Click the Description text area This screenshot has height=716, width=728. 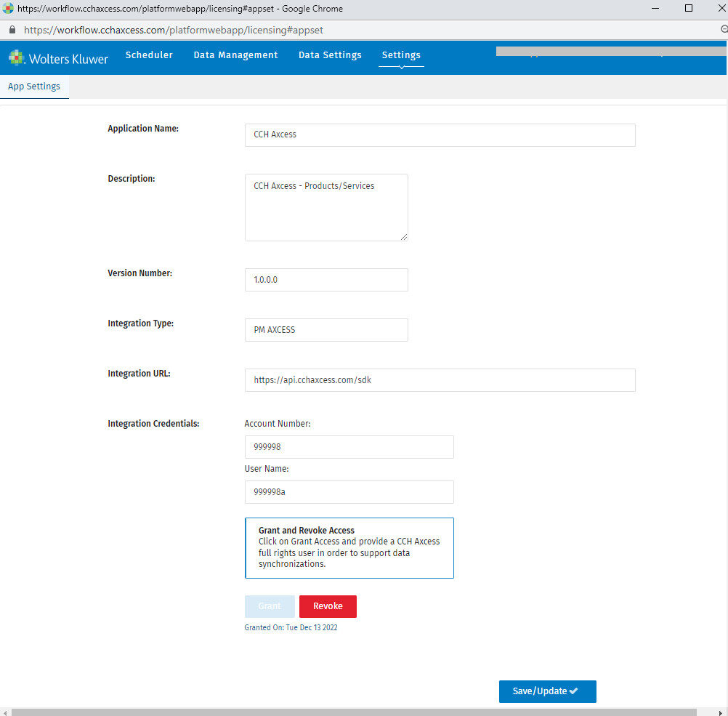tap(326, 207)
